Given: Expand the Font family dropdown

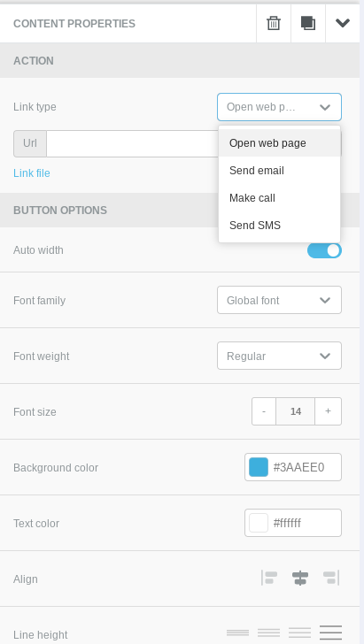Looking at the screenshot, I should tap(279, 300).
